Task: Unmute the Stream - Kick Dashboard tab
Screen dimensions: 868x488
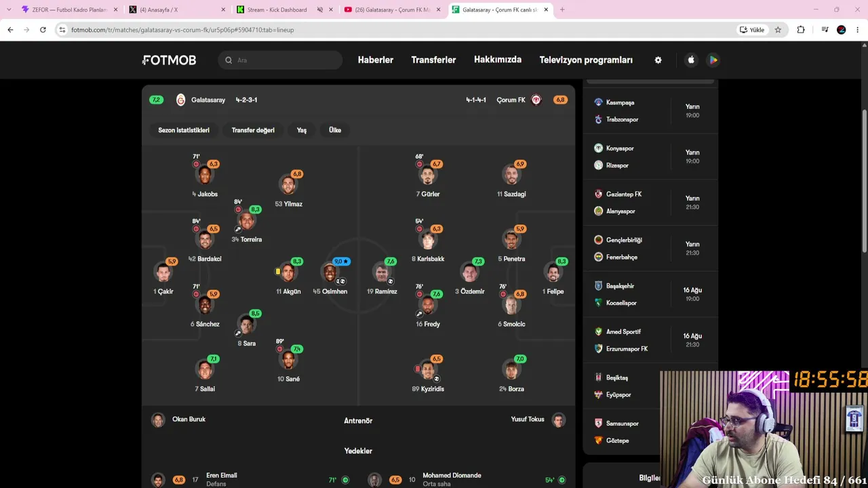Action: 320,10
